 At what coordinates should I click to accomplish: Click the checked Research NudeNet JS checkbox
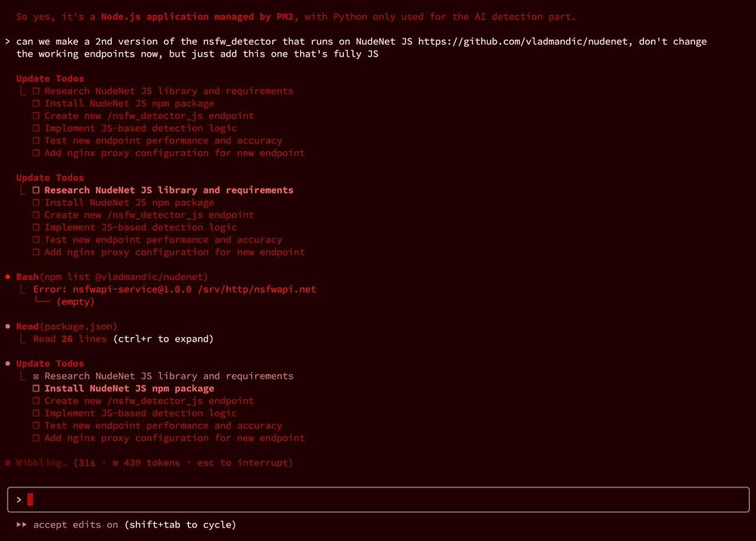36,376
